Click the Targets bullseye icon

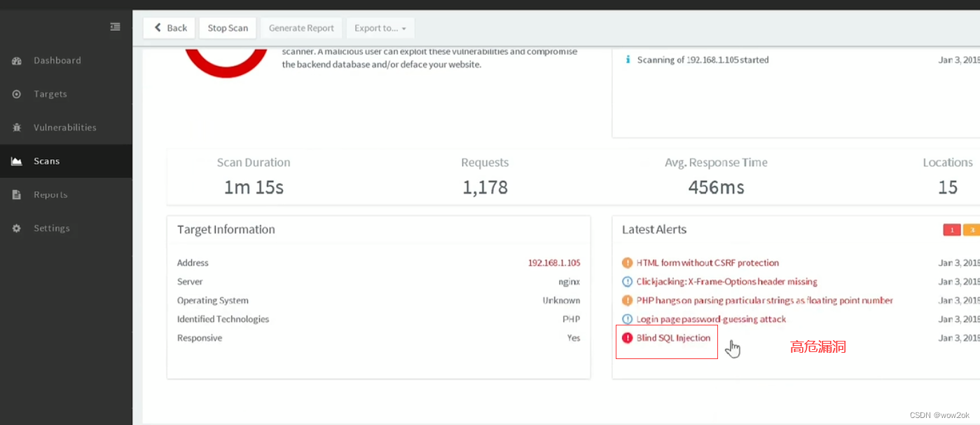(x=17, y=94)
